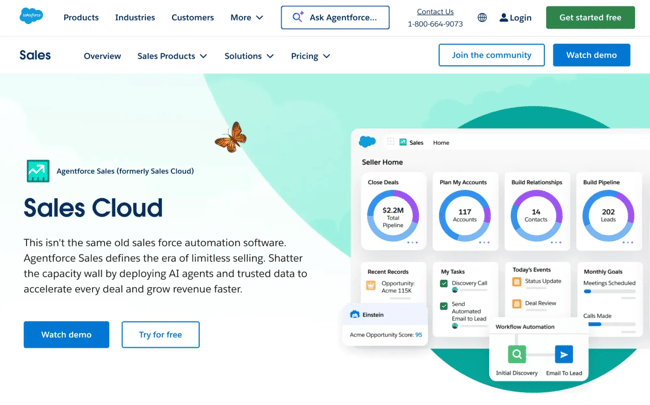Image resolution: width=650 pixels, height=405 pixels.
Task: Open Close Deals card more options dots
Action: coord(412,243)
